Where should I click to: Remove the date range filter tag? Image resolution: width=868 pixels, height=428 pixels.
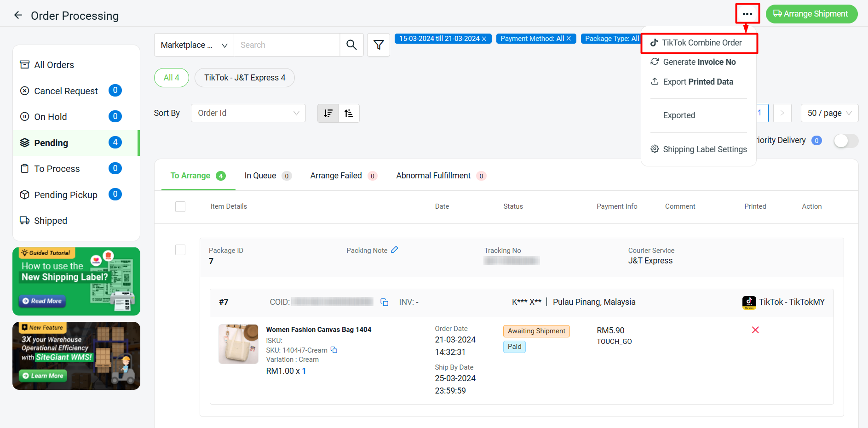pos(484,39)
